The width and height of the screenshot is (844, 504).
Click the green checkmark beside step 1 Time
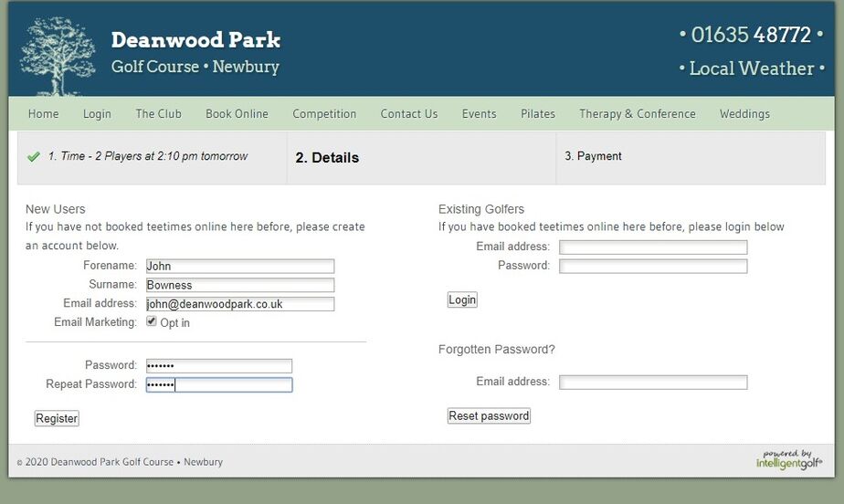[34, 156]
